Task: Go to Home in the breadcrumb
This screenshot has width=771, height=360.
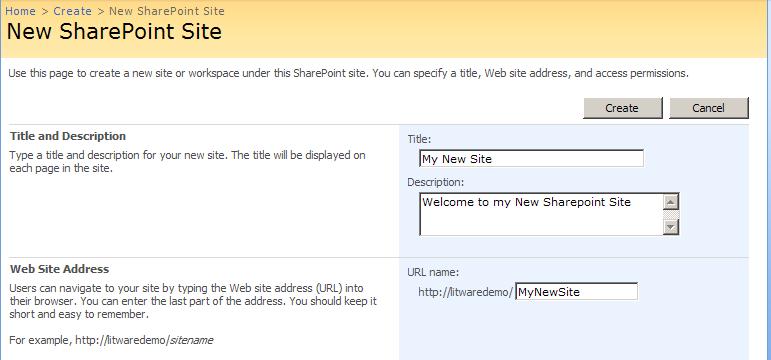Action: point(20,11)
